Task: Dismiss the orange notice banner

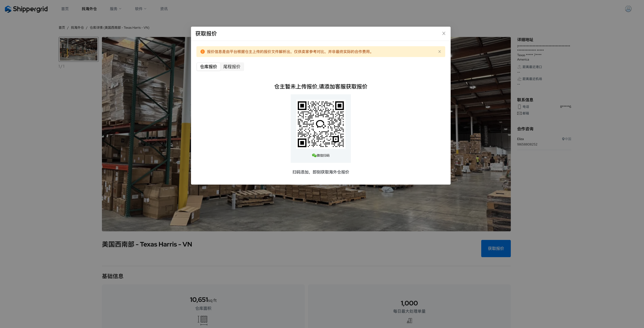Action: pyautogui.click(x=439, y=52)
